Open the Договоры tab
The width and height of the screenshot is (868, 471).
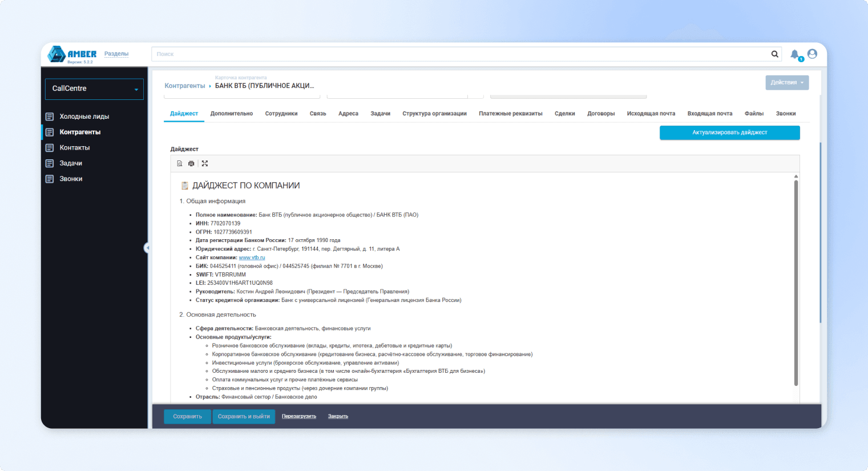tap(601, 114)
